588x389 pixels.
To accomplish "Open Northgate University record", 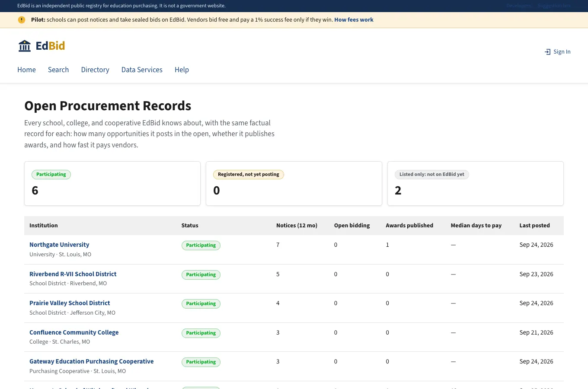I will 59,245.
